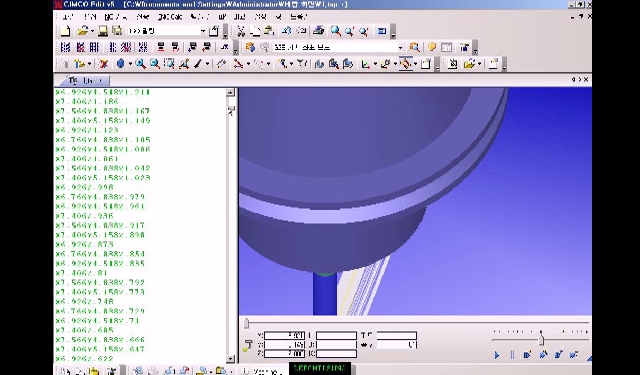Click the simulation speed slider handle
The height and width of the screenshot is (375, 640).
[x=541, y=340]
